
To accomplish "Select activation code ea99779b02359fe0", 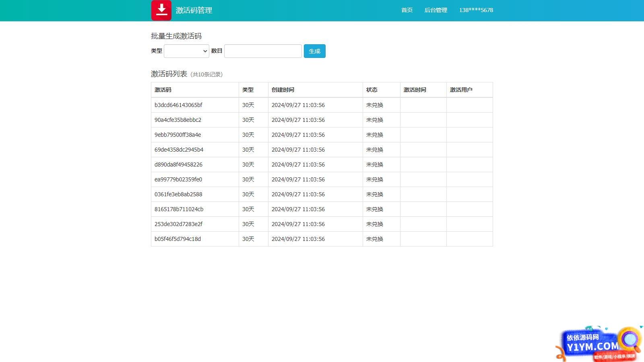I will 178,179.
